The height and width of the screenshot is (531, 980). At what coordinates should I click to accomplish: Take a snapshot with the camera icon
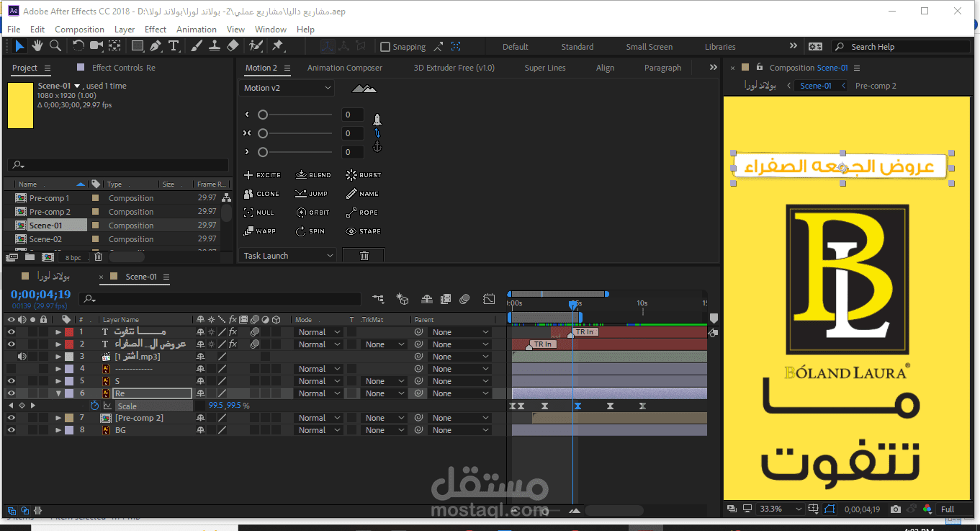895,509
